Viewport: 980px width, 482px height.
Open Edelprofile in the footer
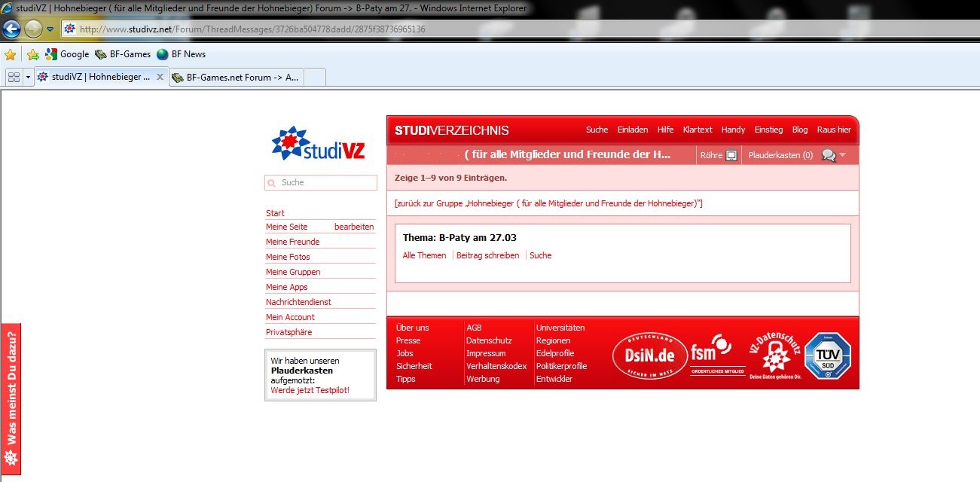pos(554,353)
